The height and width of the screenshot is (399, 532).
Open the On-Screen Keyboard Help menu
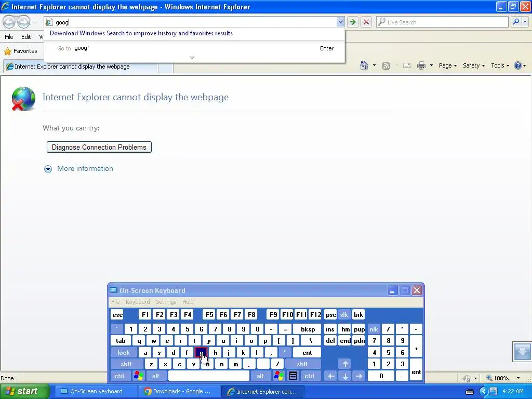188,302
